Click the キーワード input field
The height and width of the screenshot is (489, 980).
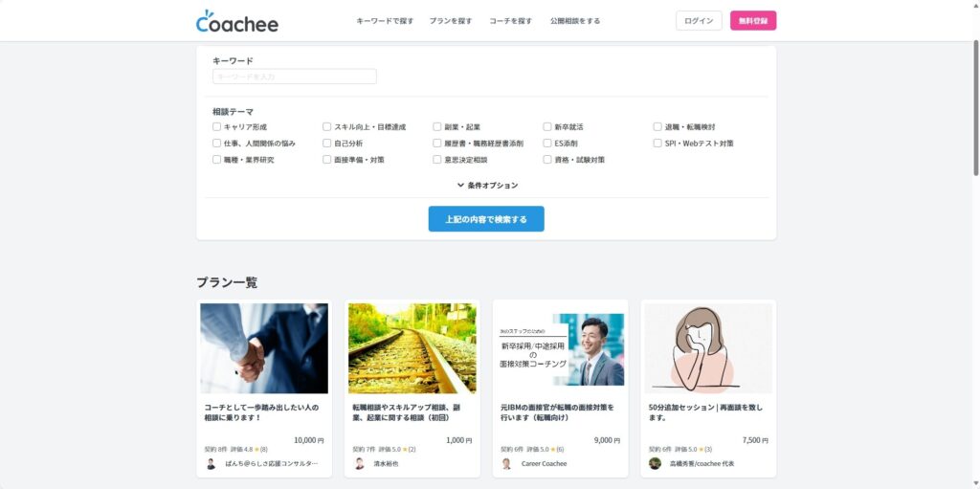[295, 77]
